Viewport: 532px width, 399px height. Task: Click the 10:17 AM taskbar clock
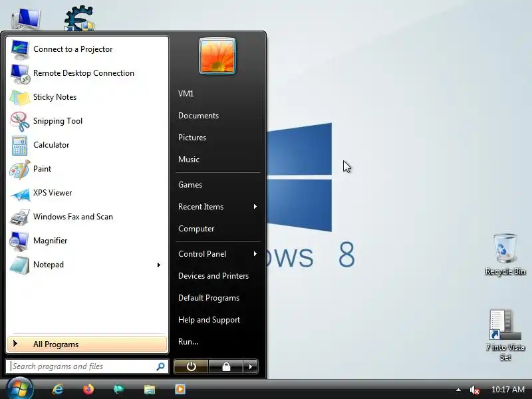(x=508, y=390)
